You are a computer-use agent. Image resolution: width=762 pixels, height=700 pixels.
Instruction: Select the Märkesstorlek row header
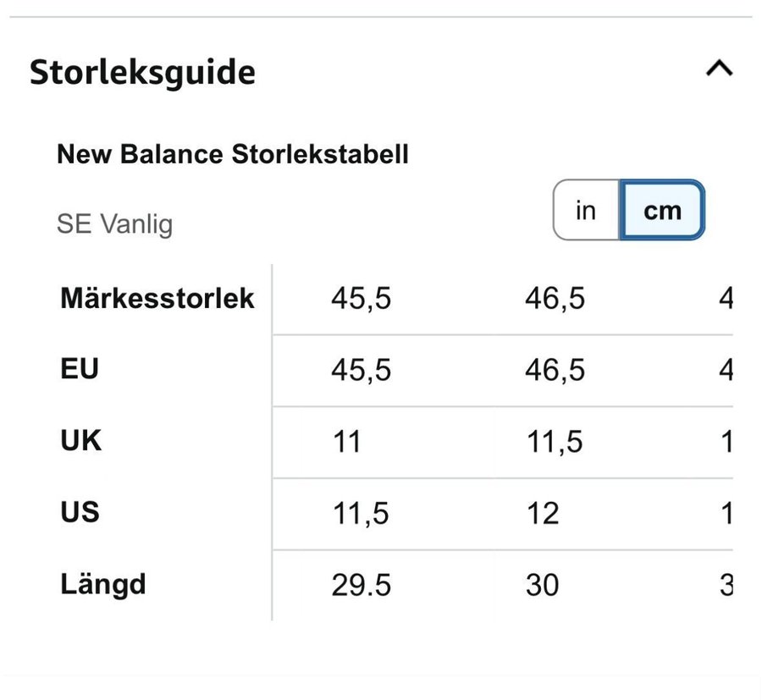tap(157, 298)
